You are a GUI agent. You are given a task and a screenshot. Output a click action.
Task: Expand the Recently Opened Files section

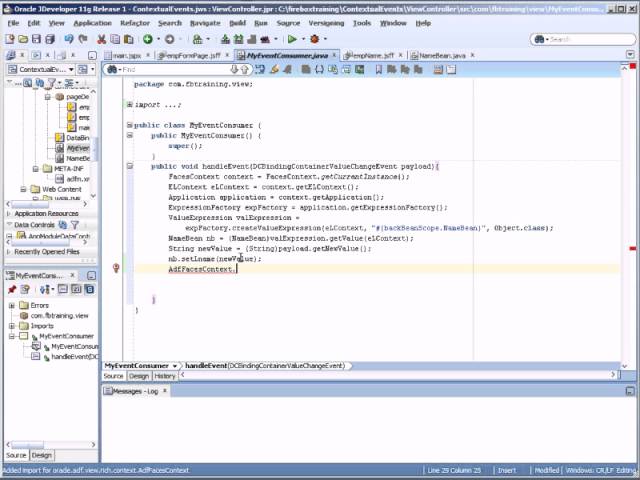point(9,252)
